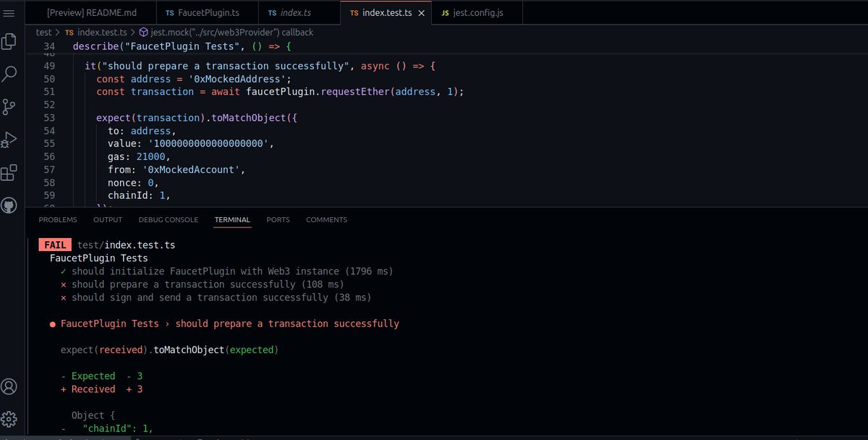The image size is (868, 440).
Task: Click the symbol cube icon in the breadcrumb
Action: [x=145, y=32]
